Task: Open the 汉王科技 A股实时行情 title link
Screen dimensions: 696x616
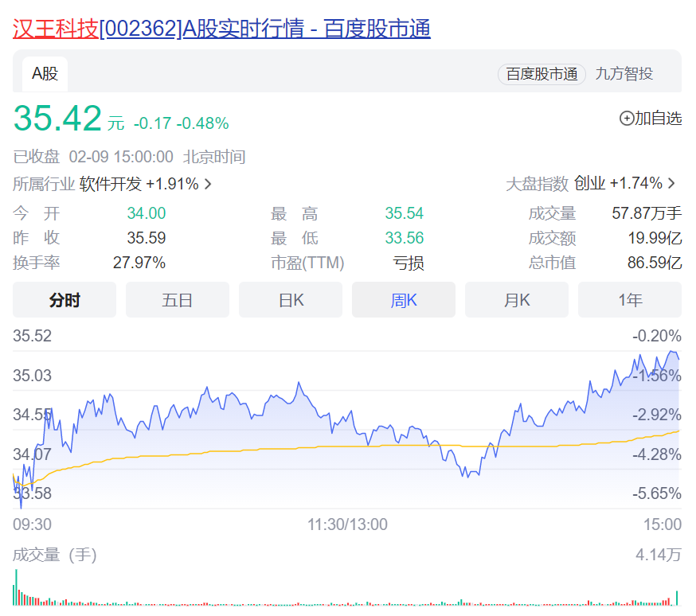Action: click(x=221, y=29)
